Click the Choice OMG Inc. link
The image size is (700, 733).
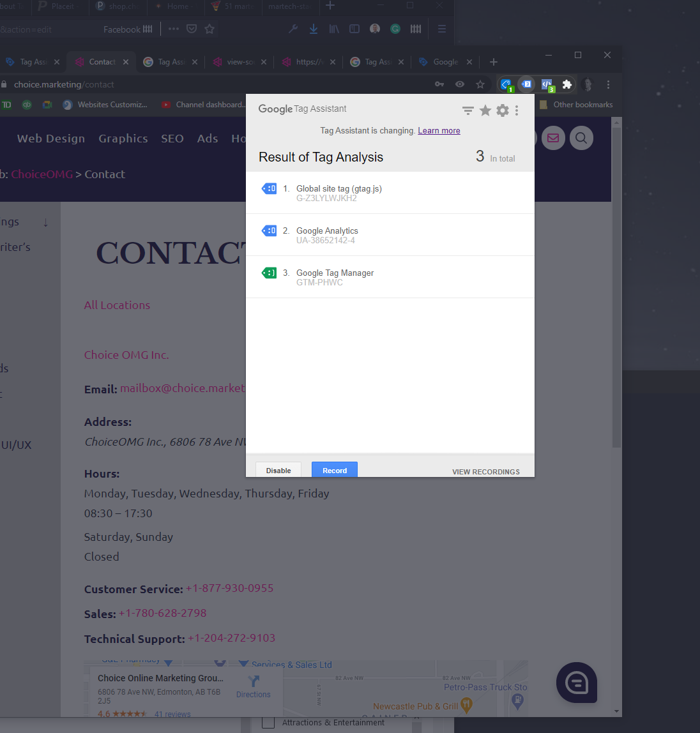pyautogui.click(x=126, y=355)
